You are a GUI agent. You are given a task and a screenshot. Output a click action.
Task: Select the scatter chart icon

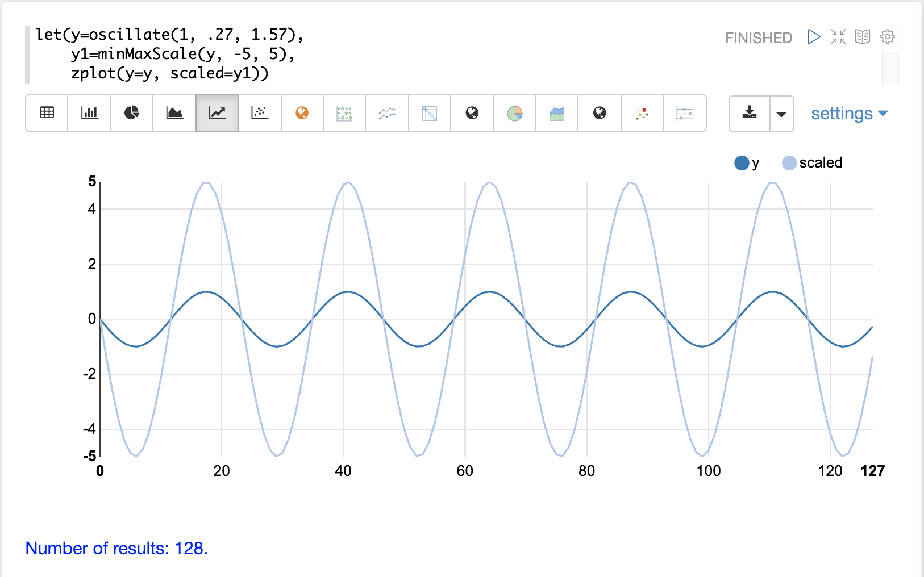(260, 113)
